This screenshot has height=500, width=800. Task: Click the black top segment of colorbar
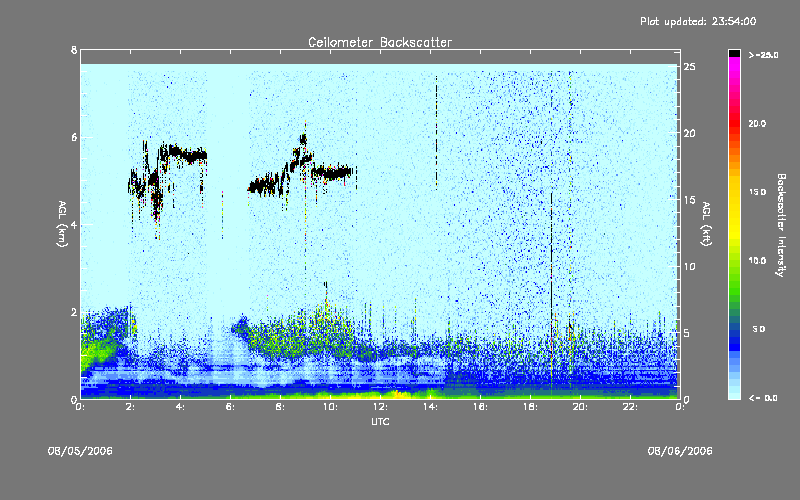(734, 53)
